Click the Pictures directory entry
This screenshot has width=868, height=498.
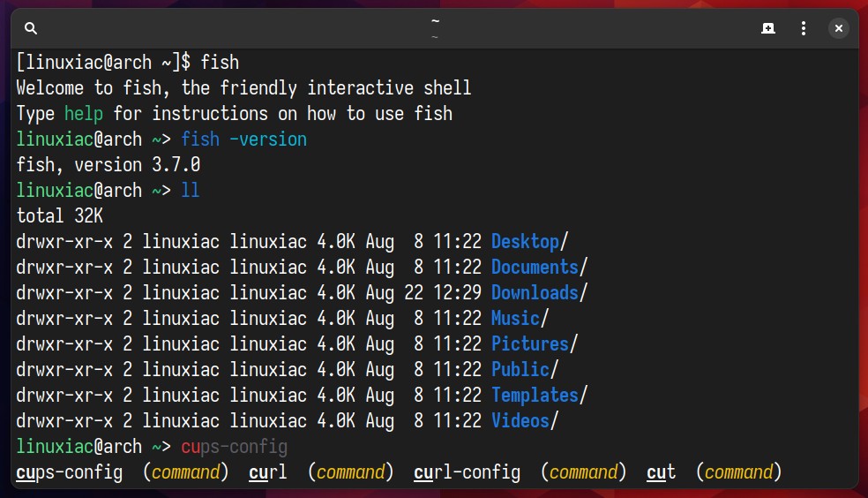point(530,343)
